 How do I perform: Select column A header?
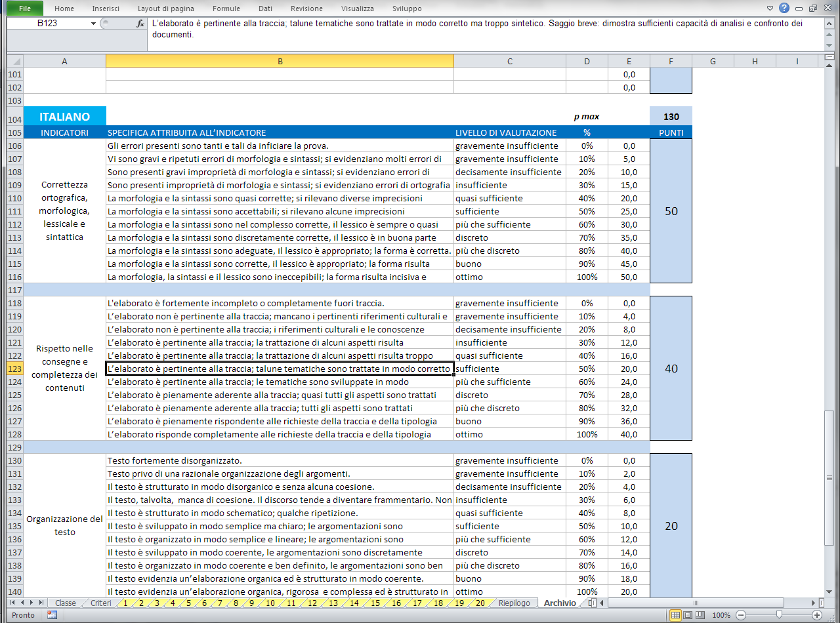pos(64,61)
